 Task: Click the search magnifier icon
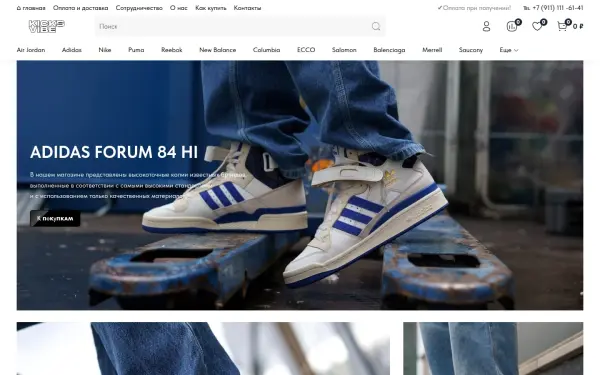(376, 26)
